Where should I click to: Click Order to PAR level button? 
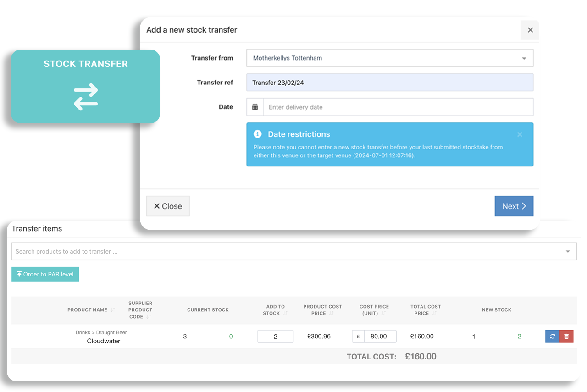click(45, 274)
